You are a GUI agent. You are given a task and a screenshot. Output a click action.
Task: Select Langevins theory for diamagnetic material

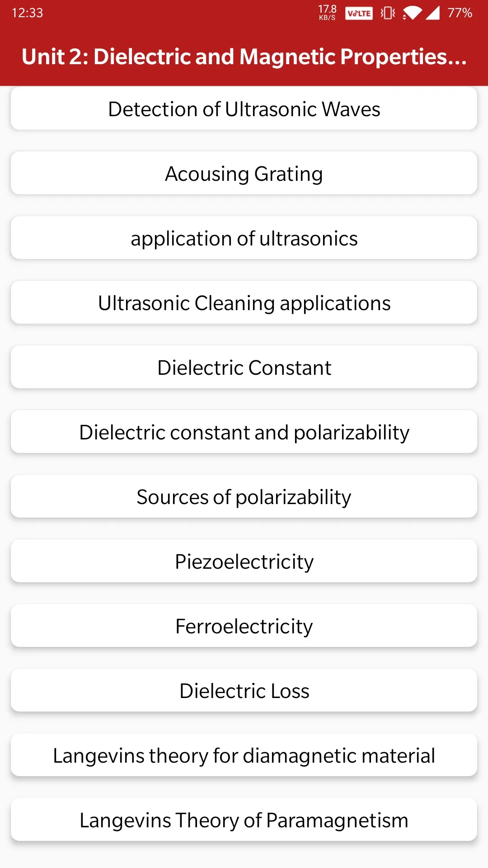click(244, 755)
